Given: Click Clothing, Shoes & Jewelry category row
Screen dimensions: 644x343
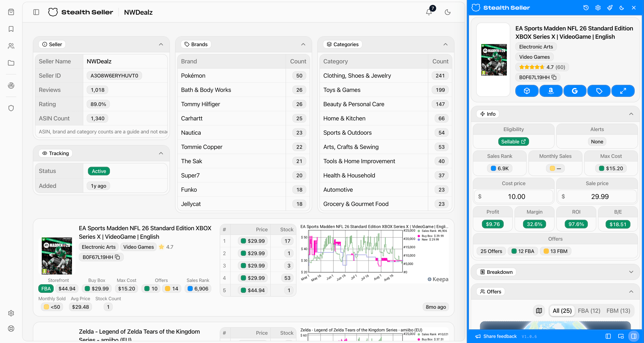Looking at the screenshot, I should (x=385, y=76).
